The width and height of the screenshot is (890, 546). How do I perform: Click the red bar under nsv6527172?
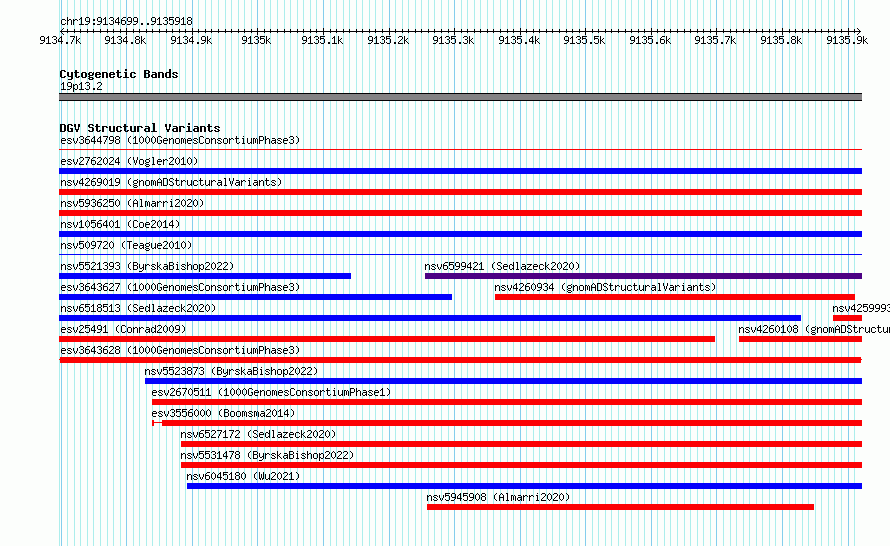[x=521, y=444]
